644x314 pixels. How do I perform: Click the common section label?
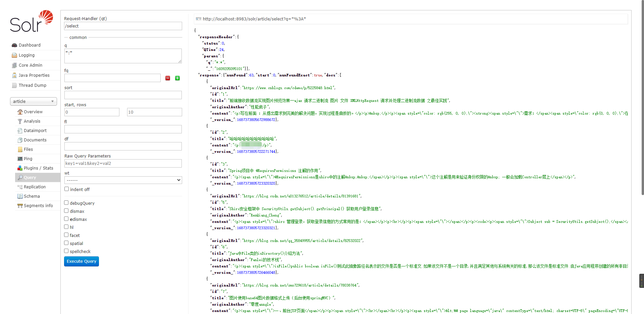(78, 38)
